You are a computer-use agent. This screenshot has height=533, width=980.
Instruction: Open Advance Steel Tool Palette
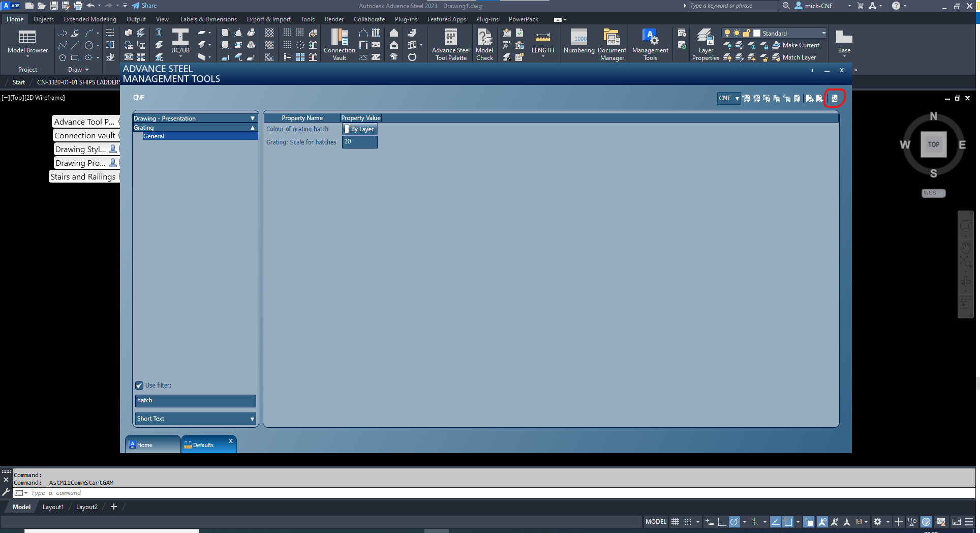451,45
